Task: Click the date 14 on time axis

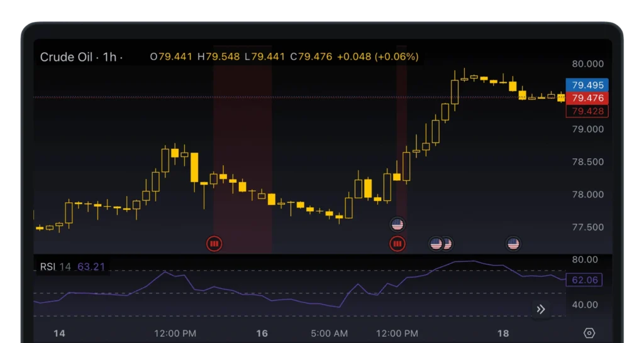Action: [x=59, y=333]
